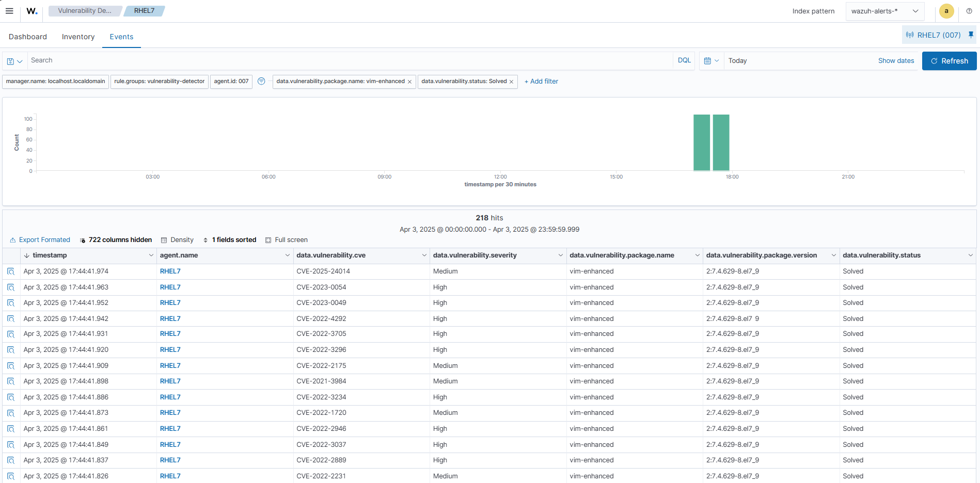Expand the agent.name column header menu
Viewport: 980px width, 483px height.
pos(287,255)
